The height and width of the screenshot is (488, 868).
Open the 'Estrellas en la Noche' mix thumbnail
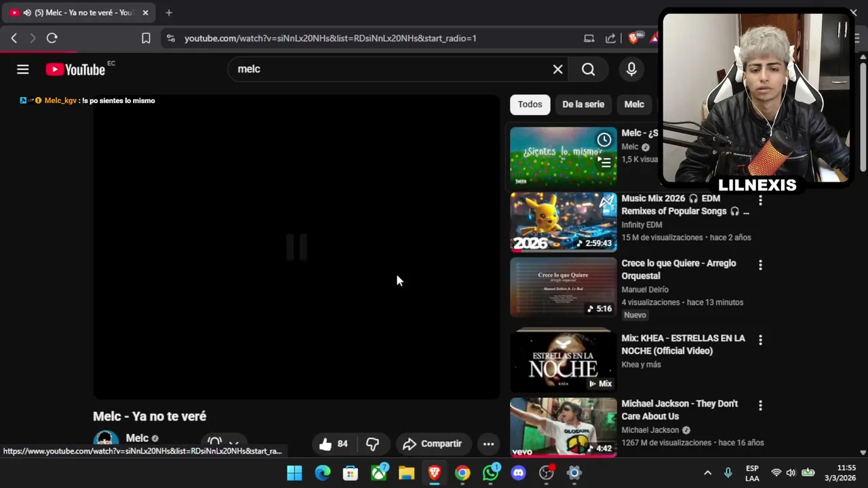coord(564,360)
